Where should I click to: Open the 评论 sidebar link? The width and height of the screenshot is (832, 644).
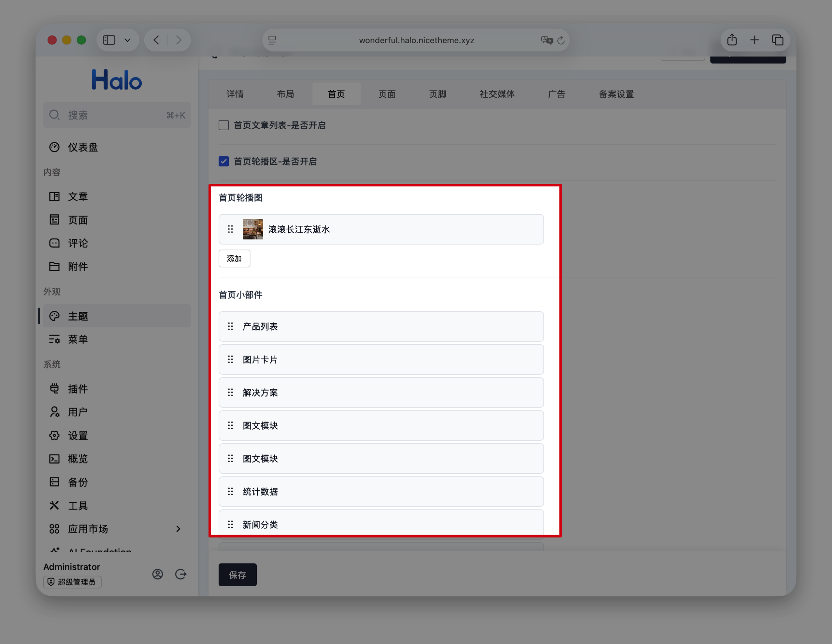(117, 243)
